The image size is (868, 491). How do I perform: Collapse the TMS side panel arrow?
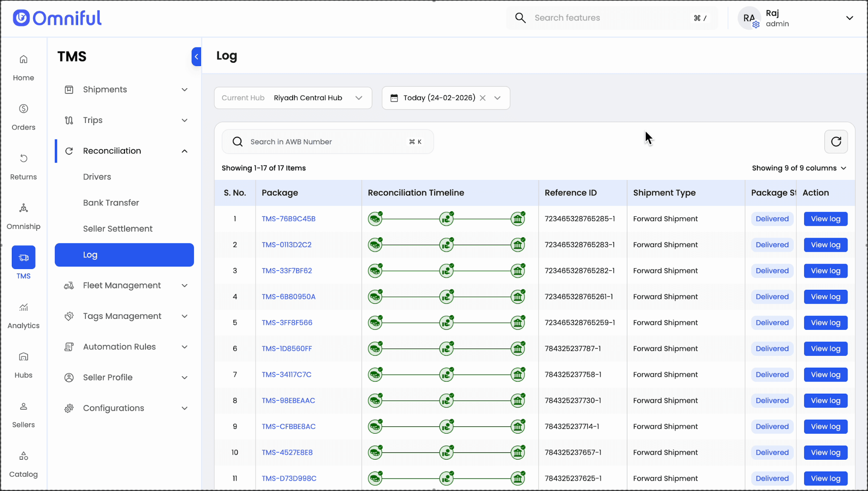[196, 56]
